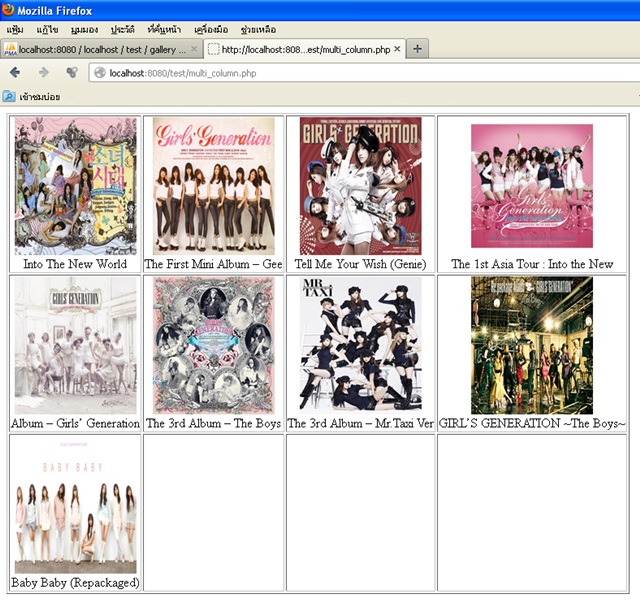Click 'The First Mini Album – Gee' caption
640x602 pixels.
pyautogui.click(x=213, y=264)
